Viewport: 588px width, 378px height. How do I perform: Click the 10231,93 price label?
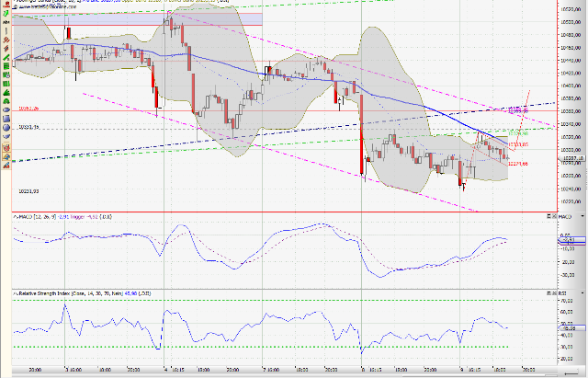[x=28, y=191]
